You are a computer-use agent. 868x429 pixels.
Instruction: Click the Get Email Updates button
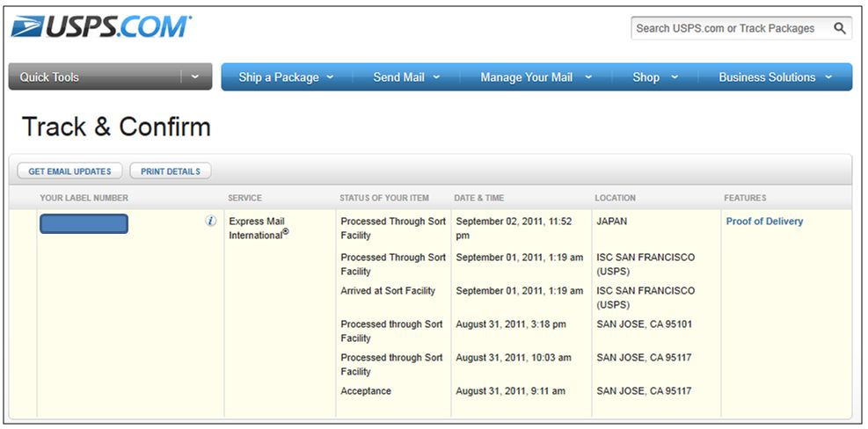(x=69, y=171)
